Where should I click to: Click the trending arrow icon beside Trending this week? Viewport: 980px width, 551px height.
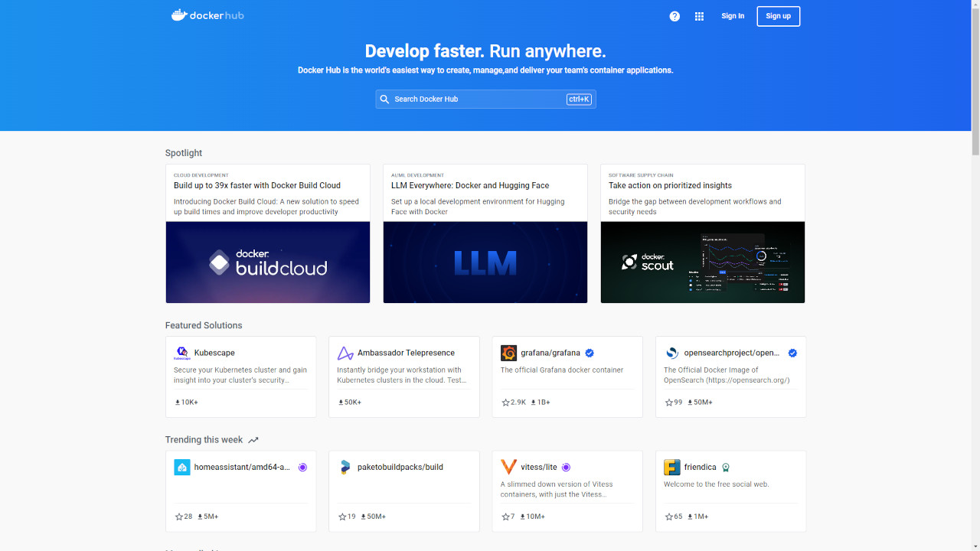(x=253, y=440)
